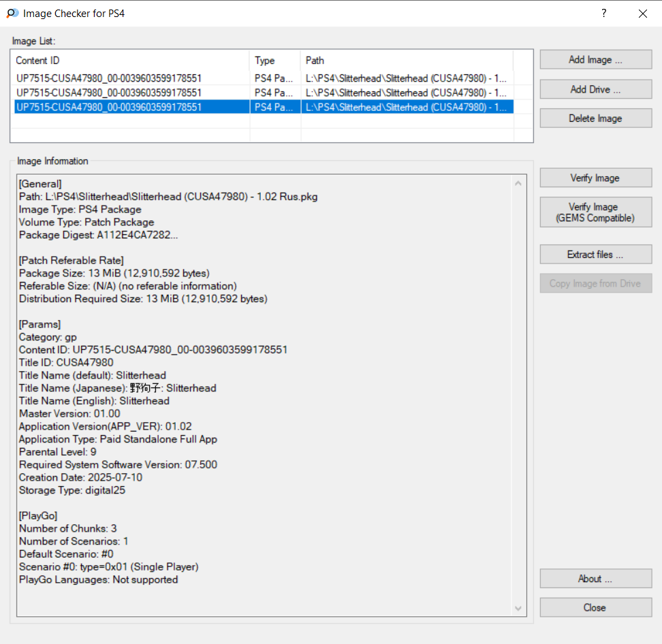Click the 'Number of Chunks: 3' line

click(x=68, y=528)
